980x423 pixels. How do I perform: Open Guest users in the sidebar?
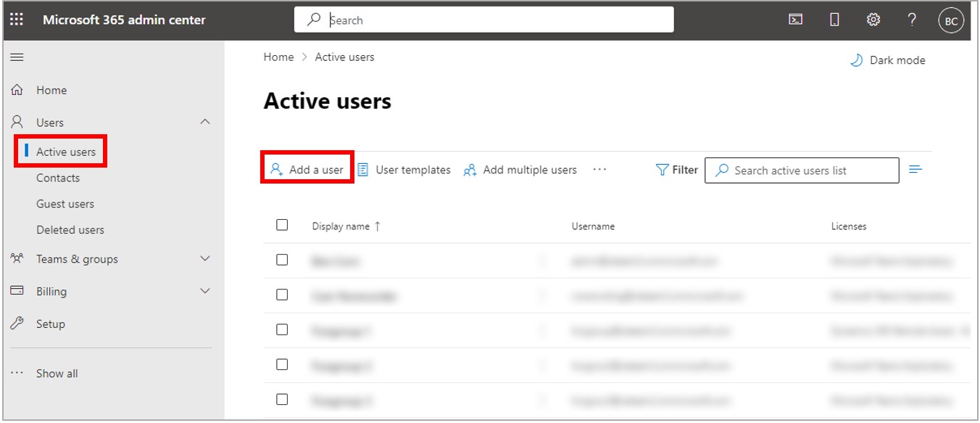(x=65, y=204)
